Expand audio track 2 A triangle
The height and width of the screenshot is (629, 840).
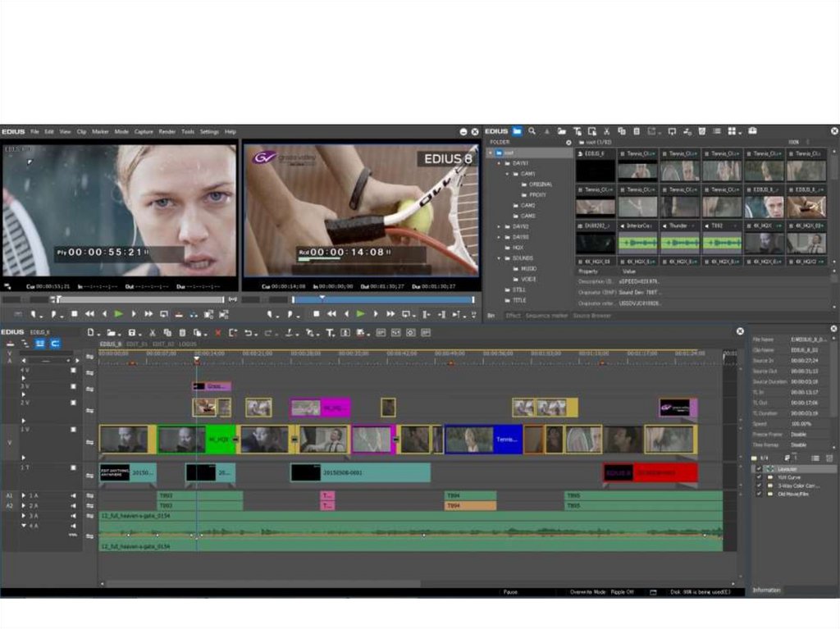tap(24, 506)
